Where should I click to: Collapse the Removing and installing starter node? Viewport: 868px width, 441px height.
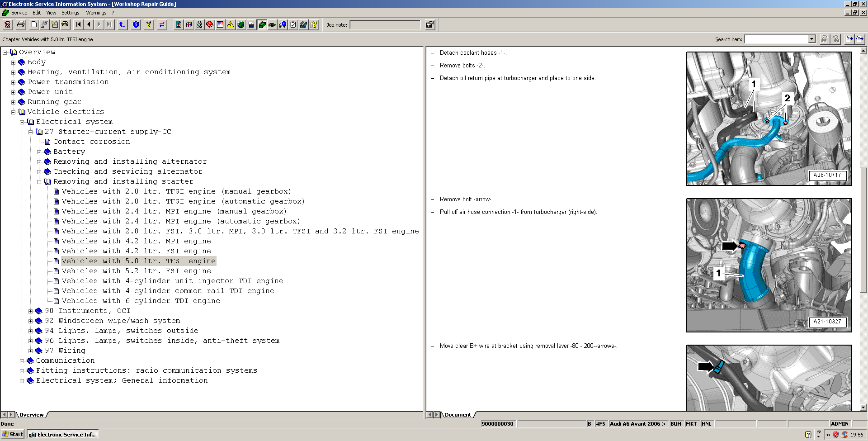[39, 182]
